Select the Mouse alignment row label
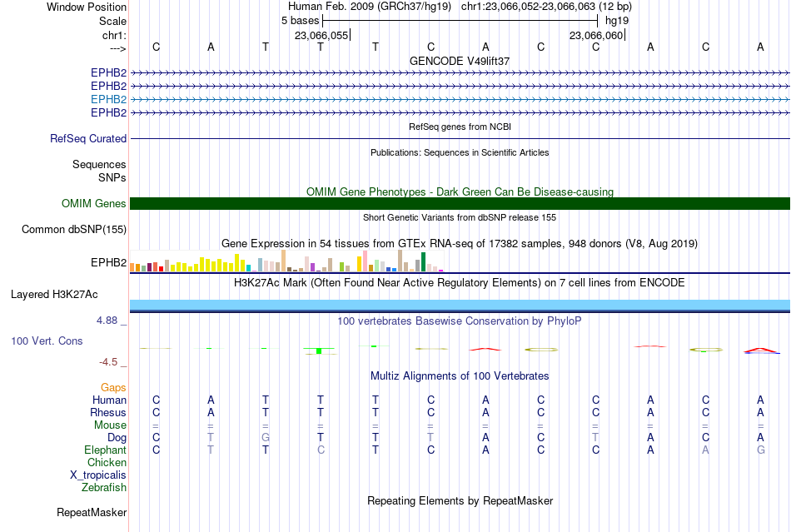Viewport: 791px width, 532px height. coord(110,425)
